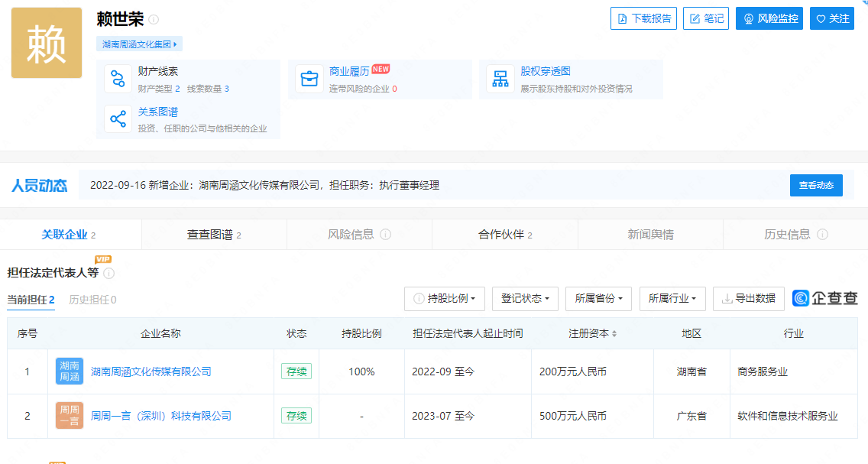The width and height of the screenshot is (868, 464).
Task: Open 财产线索 link
Action: [157, 71]
